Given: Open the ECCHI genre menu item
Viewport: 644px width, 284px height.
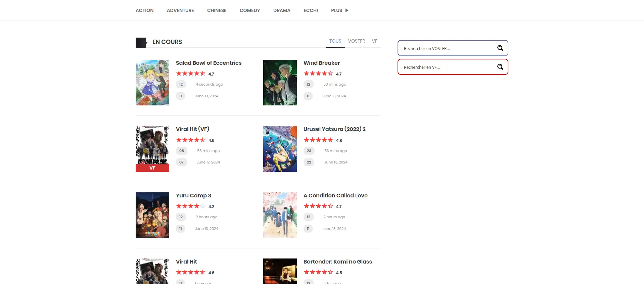Looking at the screenshot, I should pyautogui.click(x=311, y=10).
